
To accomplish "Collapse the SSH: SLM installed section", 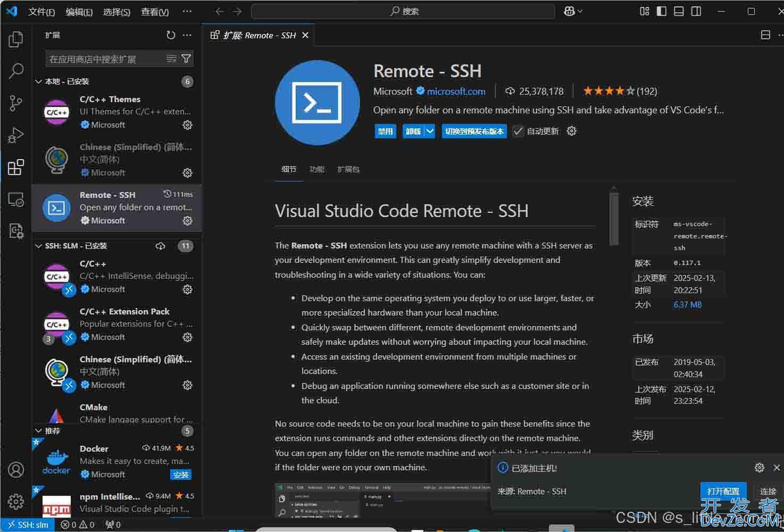I will click(38, 246).
